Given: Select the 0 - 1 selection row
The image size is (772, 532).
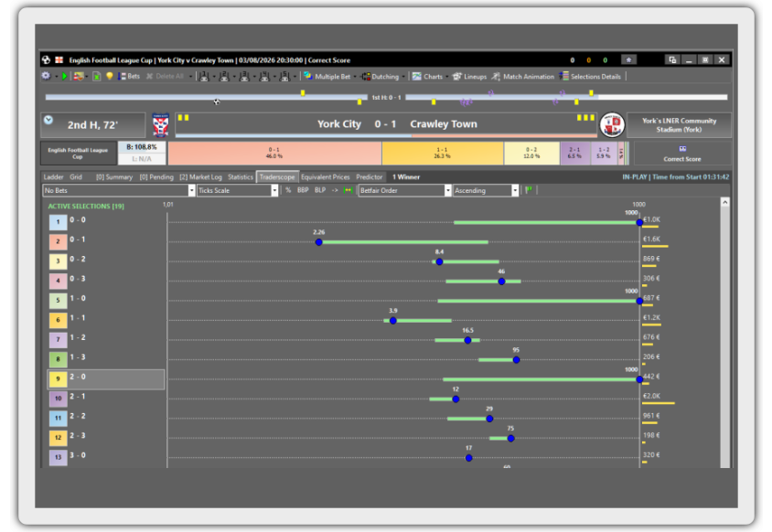Looking at the screenshot, I should [106, 241].
